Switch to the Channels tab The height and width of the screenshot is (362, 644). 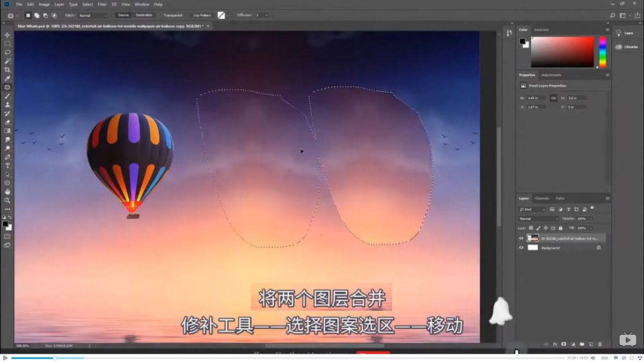click(542, 198)
